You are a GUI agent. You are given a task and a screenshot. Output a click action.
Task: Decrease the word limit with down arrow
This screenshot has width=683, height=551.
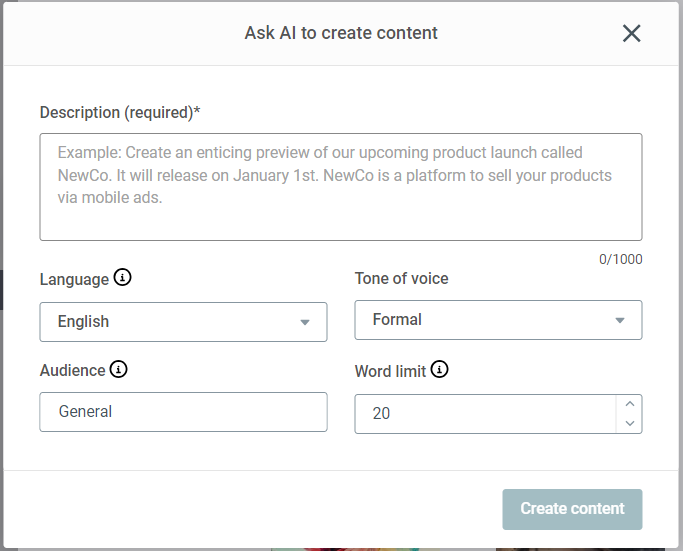[629, 423]
